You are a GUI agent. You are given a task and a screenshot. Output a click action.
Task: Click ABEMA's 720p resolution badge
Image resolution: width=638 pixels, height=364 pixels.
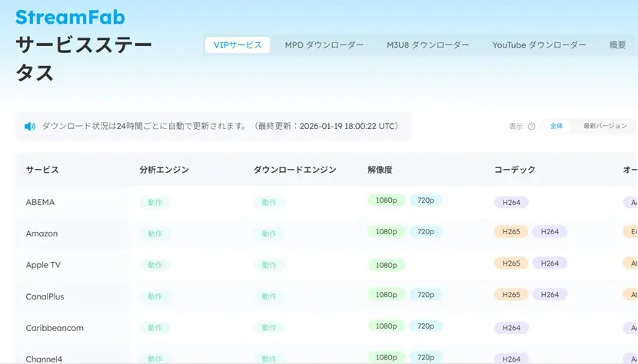[x=426, y=200]
